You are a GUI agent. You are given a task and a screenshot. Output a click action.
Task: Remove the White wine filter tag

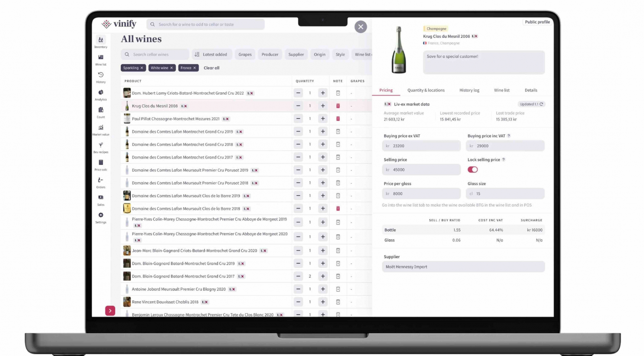tap(172, 68)
